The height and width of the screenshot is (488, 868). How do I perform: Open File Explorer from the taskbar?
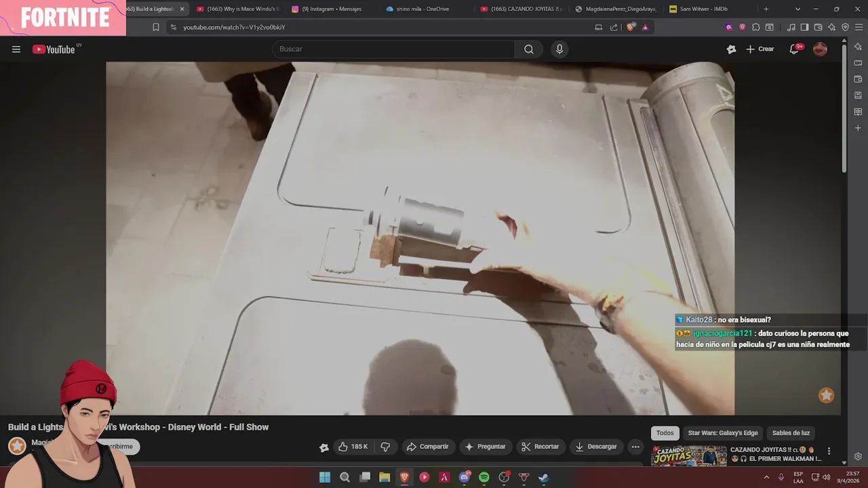pos(384,477)
